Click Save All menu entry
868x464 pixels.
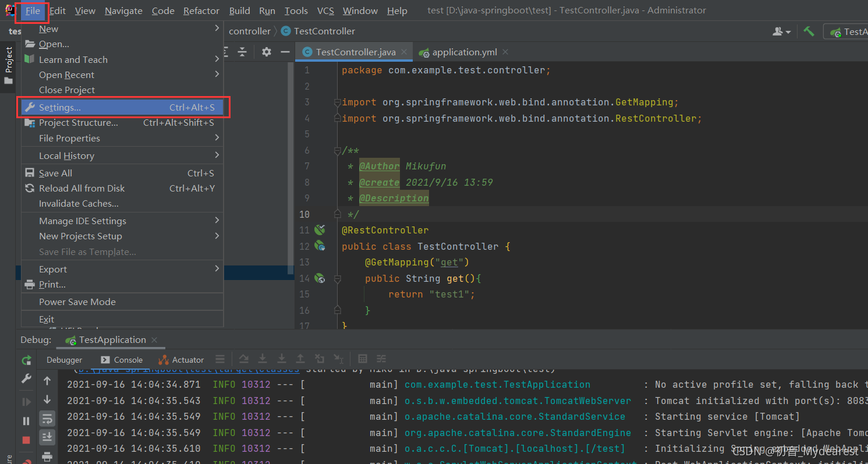click(x=122, y=173)
